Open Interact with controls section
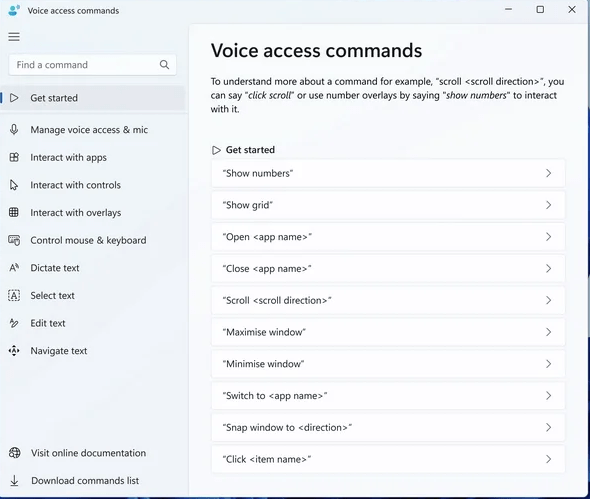590x499 pixels. pos(93,185)
